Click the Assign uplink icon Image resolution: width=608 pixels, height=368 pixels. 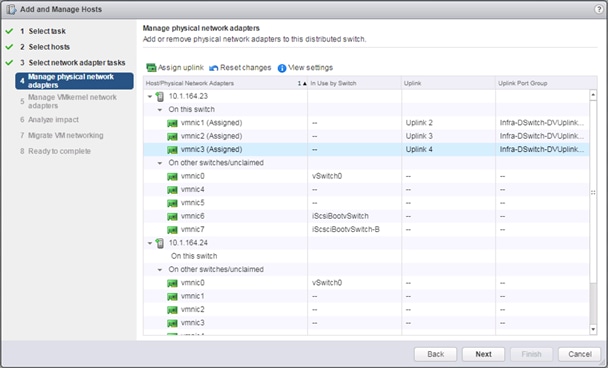pyautogui.click(x=151, y=68)
